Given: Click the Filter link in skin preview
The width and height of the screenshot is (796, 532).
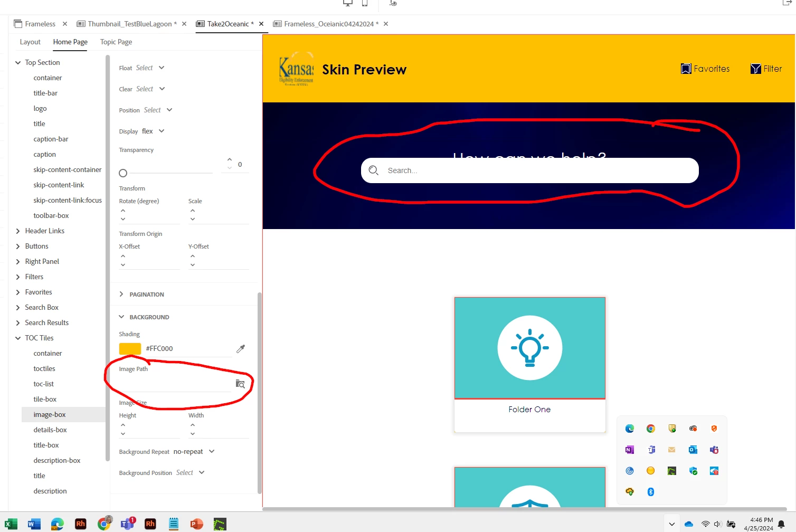Looking at the screenshot, I should 766,69.
